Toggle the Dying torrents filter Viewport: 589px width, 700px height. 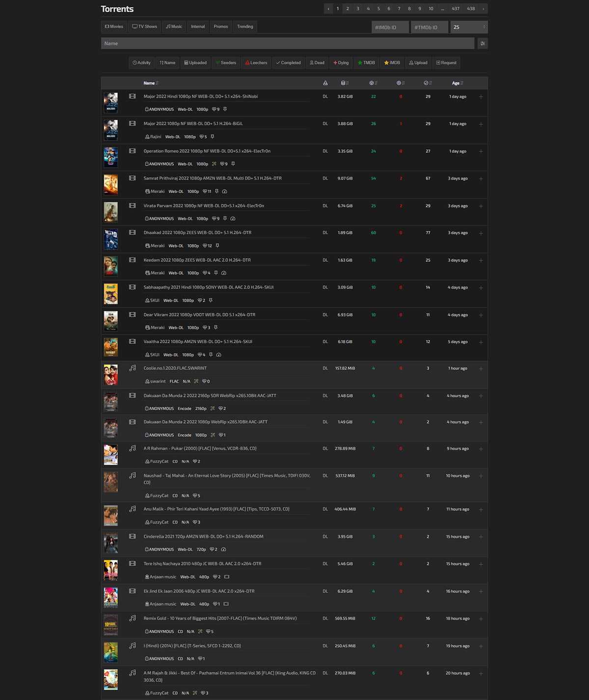tap(341, 63)
